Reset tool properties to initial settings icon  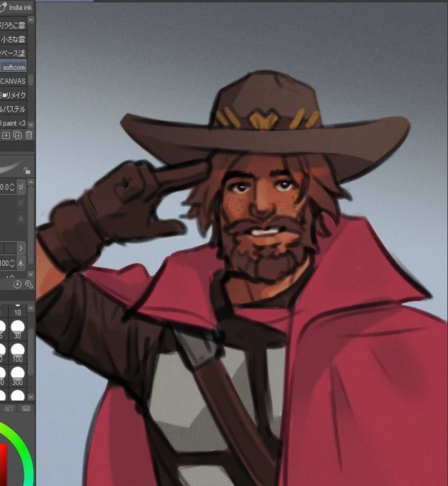coord(17,284)
